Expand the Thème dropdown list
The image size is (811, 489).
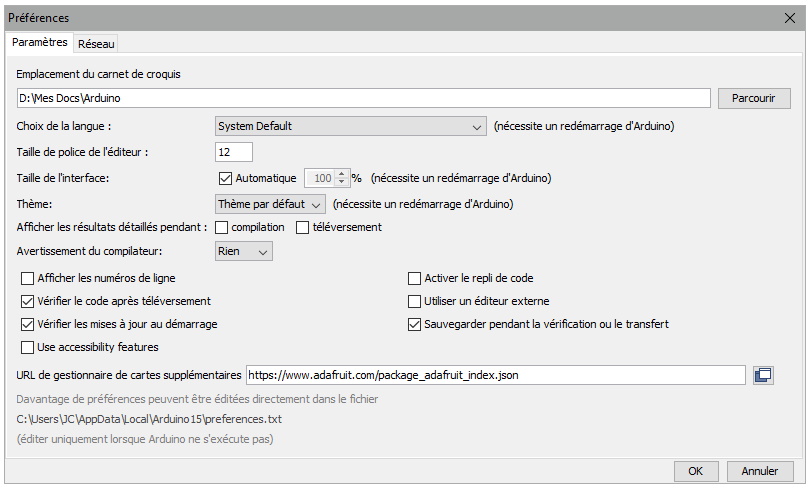tap(271, 203)
